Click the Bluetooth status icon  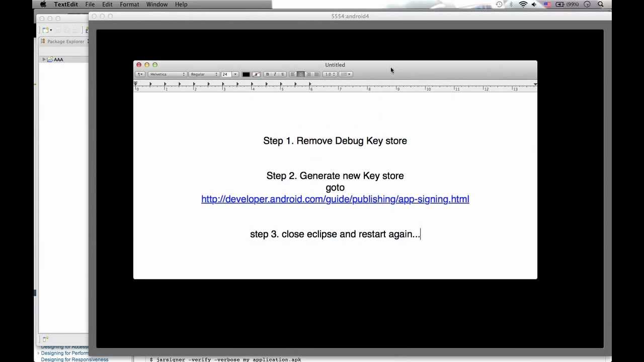(511, 5)
